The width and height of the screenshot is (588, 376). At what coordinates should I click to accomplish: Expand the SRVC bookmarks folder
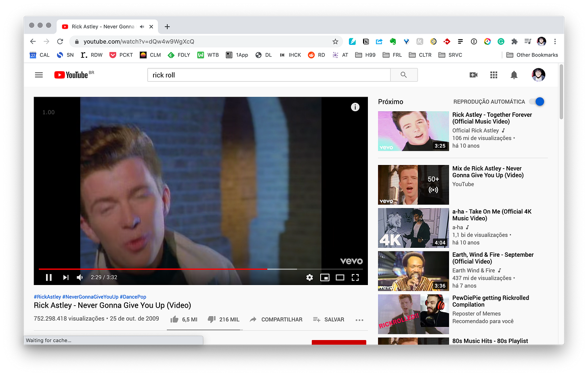(x=450, y=55)
